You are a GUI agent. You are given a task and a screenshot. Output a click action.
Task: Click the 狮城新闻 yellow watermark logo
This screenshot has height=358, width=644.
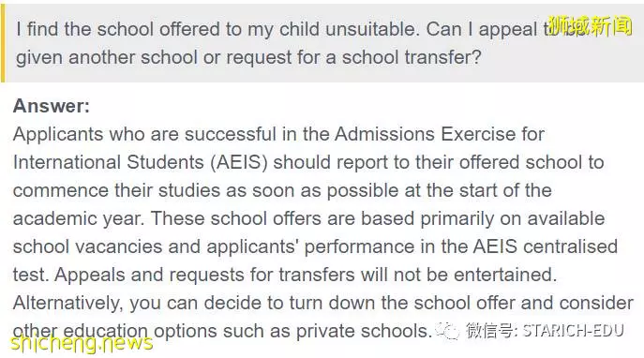click(x=590, y=27)
